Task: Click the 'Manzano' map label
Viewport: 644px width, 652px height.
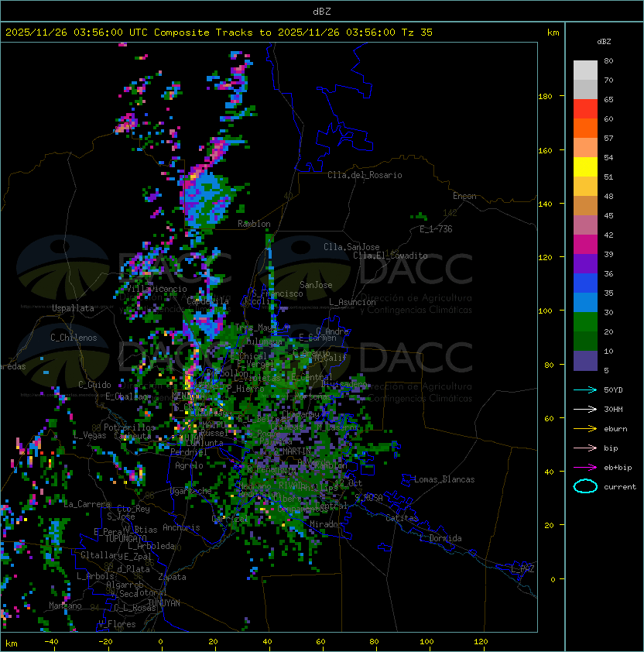Action: click(65, 606)
